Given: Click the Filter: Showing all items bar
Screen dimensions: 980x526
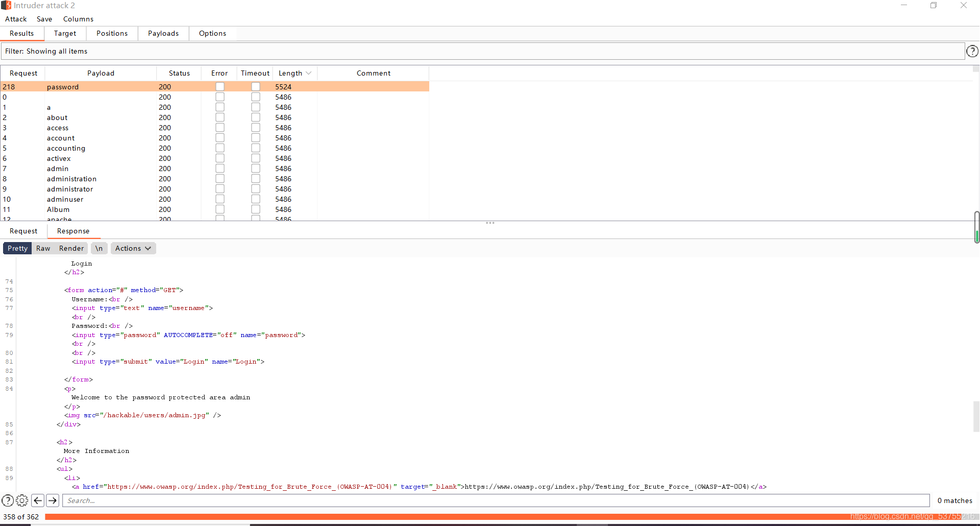Looking at the screenshot, I should coord(483,51).
